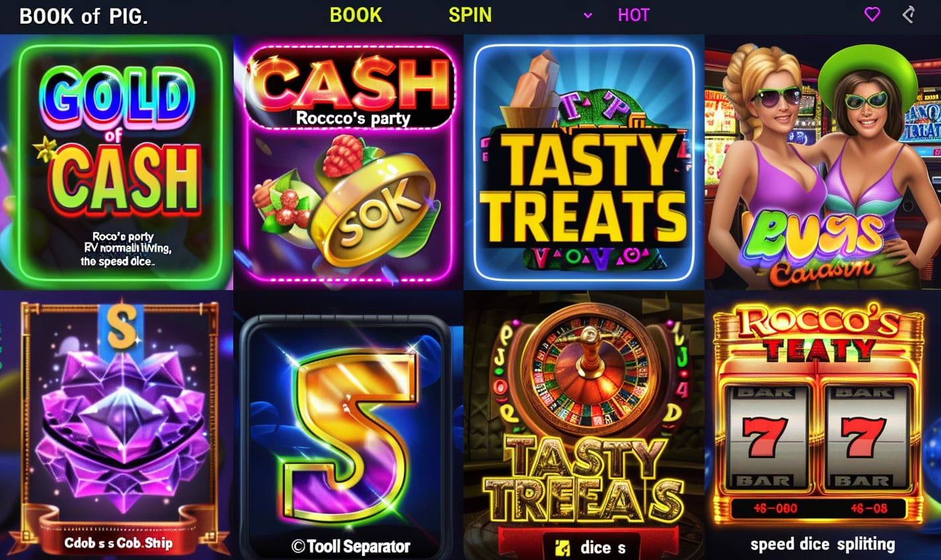941x560 pixels.
Task: Switch to the BOOK tab
Action: point(356,15)
